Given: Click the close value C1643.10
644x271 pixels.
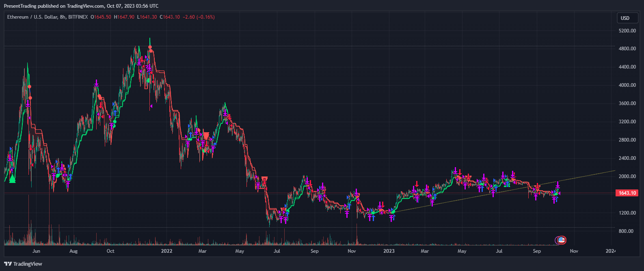Looking at the screenshot, I should (170, 17).
